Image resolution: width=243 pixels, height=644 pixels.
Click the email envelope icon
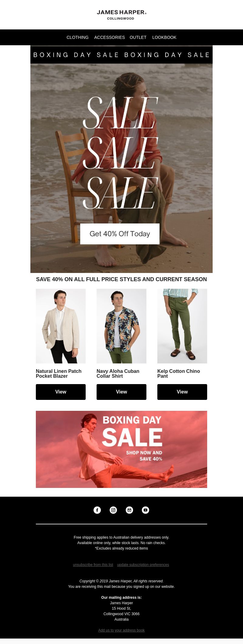129,510
